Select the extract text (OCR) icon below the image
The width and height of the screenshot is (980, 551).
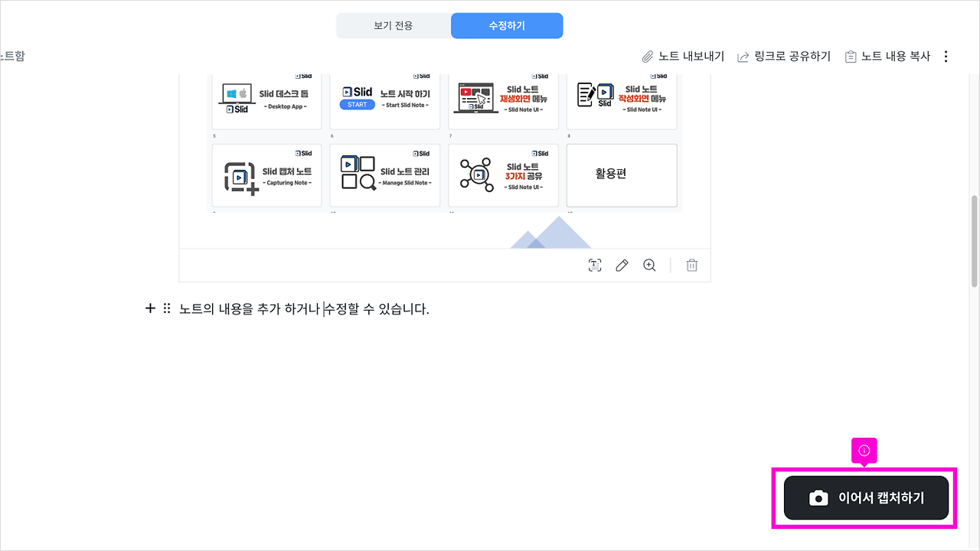pos(594,265)
